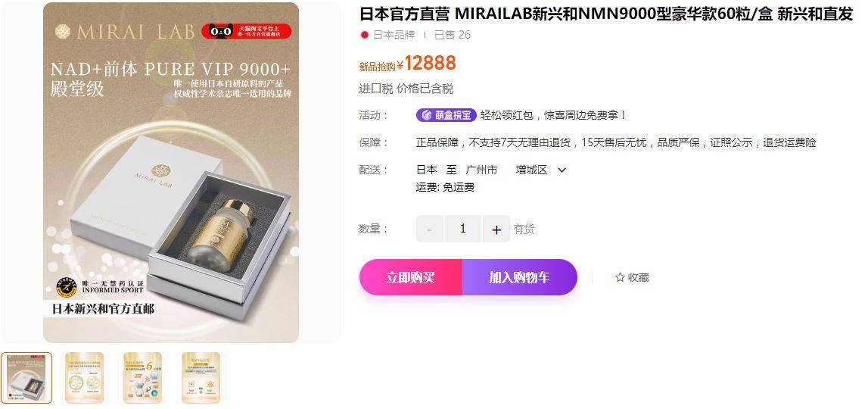The width and height of the screenshot is (868, 409).
Task: Open the 日本品牌 brand link
Action: [394, 35]
